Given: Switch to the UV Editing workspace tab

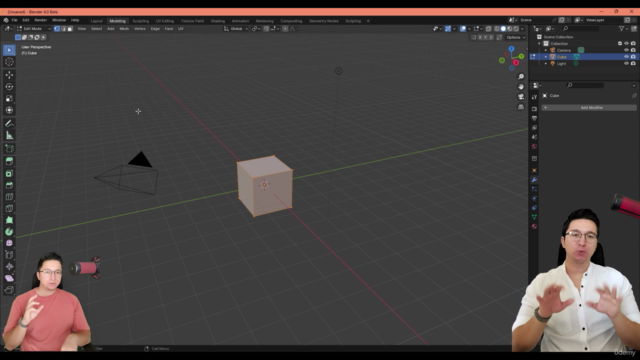Looking at the screenshot, I should [x=164, y=21].
